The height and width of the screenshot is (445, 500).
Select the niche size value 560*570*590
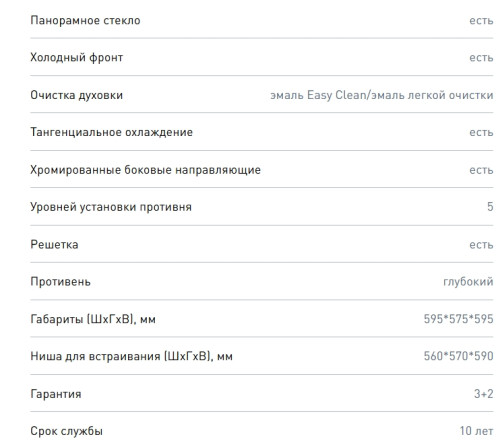[x=458, y=356]
